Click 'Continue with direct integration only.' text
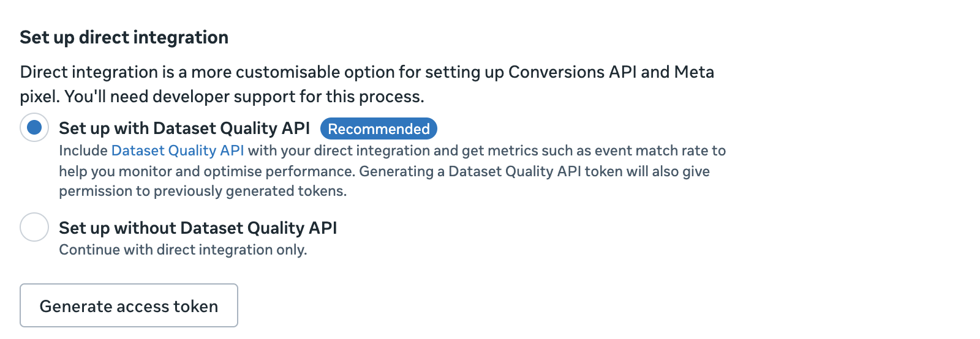The image size is (980, 339). 183,250
